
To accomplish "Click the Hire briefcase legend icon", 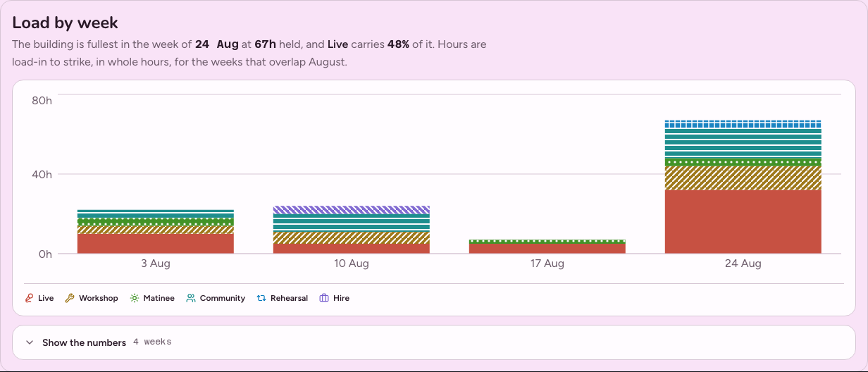I will tap(324, 298).
